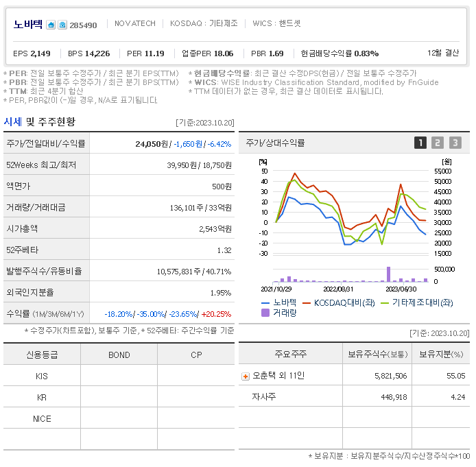476x467 pixels.
Task: Click the BOND column header
Action: (x=119, y=355)
